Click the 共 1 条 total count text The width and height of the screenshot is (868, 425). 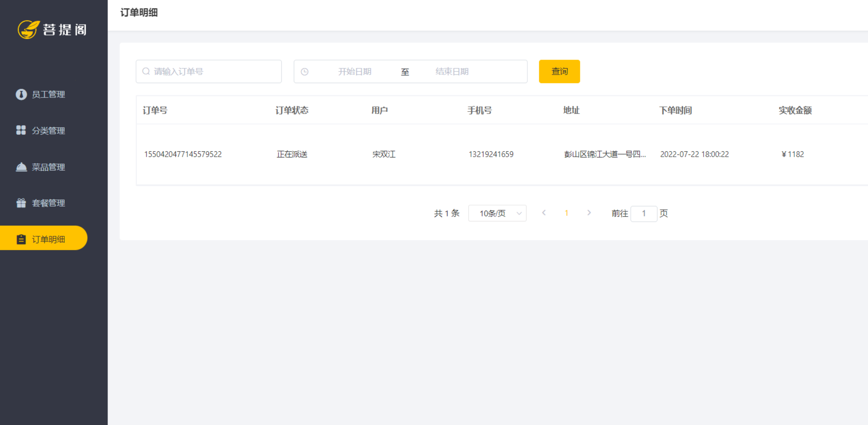[x=447, y=213]
